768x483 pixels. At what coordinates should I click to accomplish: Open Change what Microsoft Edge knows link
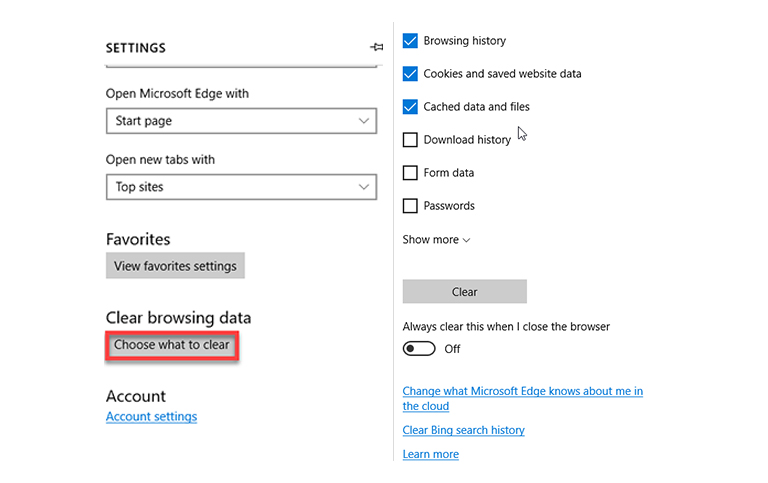(523, 398)
